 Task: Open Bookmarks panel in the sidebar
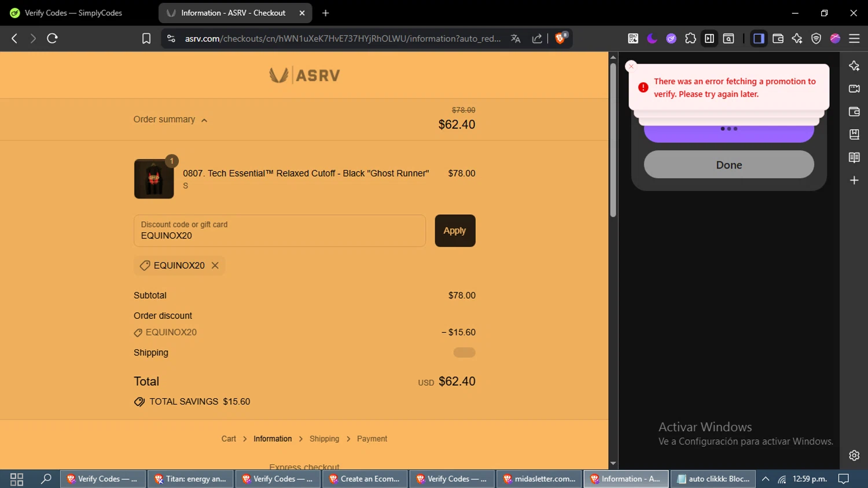pos(854,134)
